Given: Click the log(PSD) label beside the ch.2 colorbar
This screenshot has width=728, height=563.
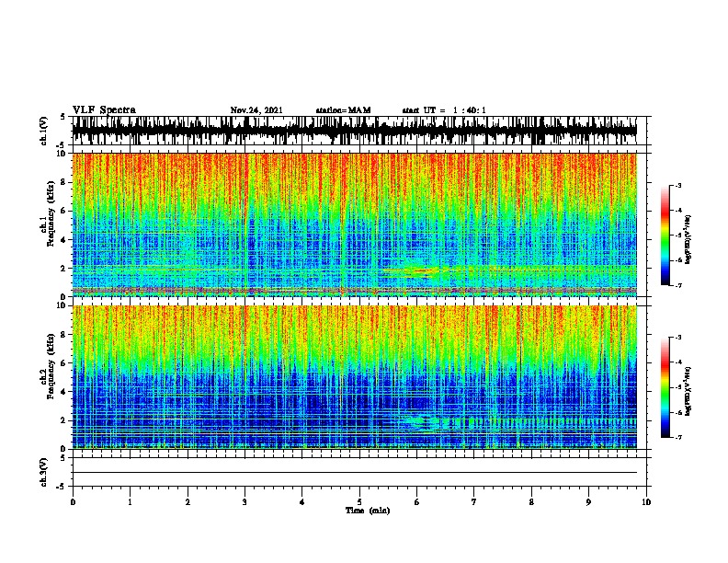Looking at the screenshot, I should pyautogui.click(x=688, y=391).
